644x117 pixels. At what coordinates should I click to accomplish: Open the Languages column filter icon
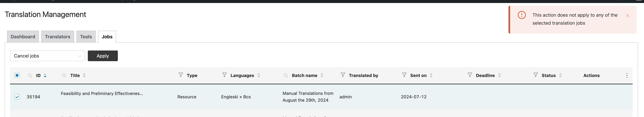tap(225, 75)
